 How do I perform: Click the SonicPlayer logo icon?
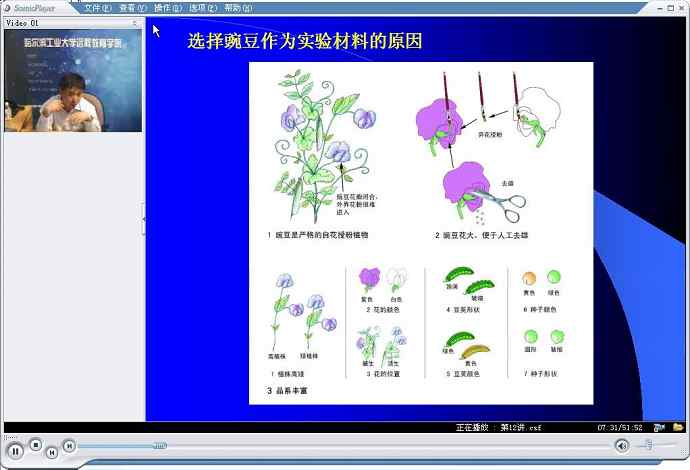(x=7, y=8)
